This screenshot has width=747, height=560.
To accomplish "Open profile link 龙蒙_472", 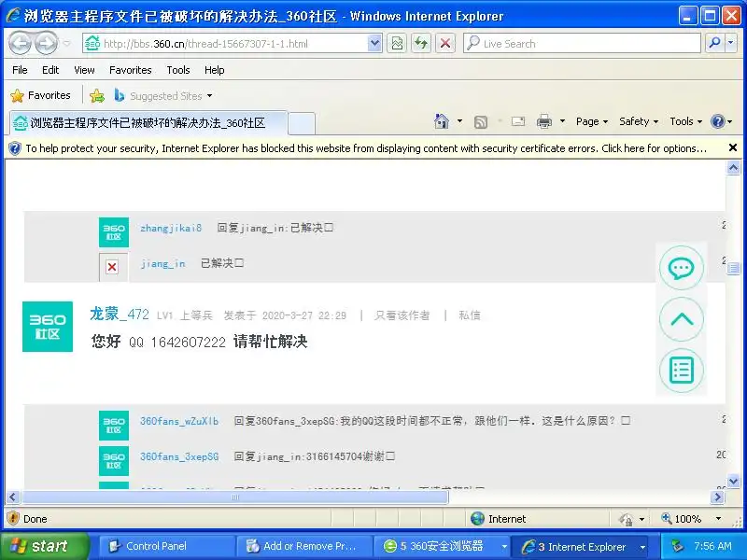I will (120, 315).
